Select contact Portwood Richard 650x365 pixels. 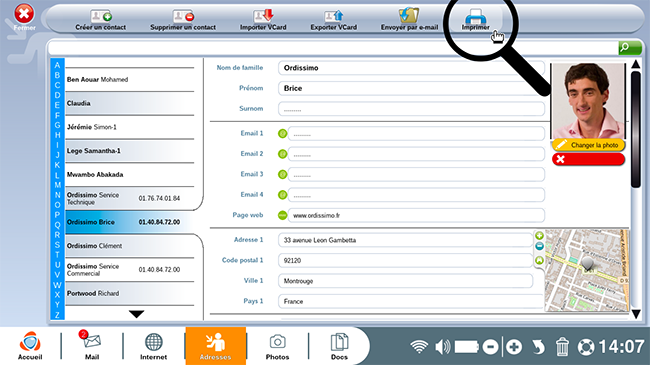[130, 293]
